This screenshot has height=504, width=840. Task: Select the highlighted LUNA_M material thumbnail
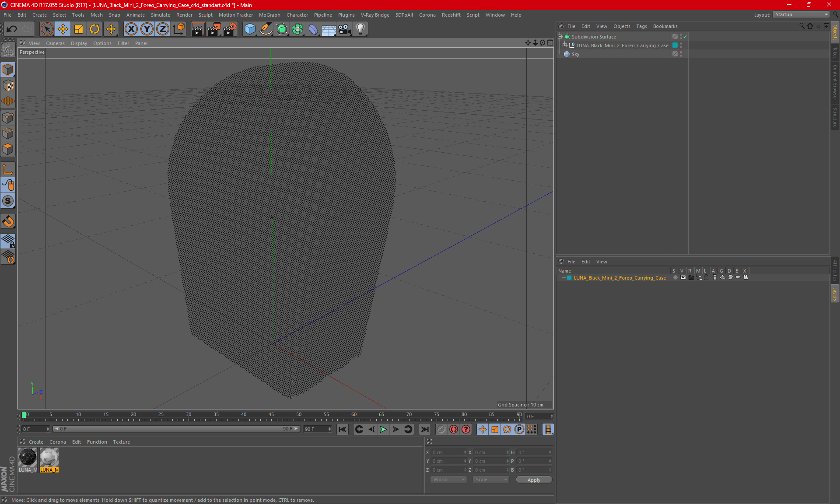pos(49,460)
